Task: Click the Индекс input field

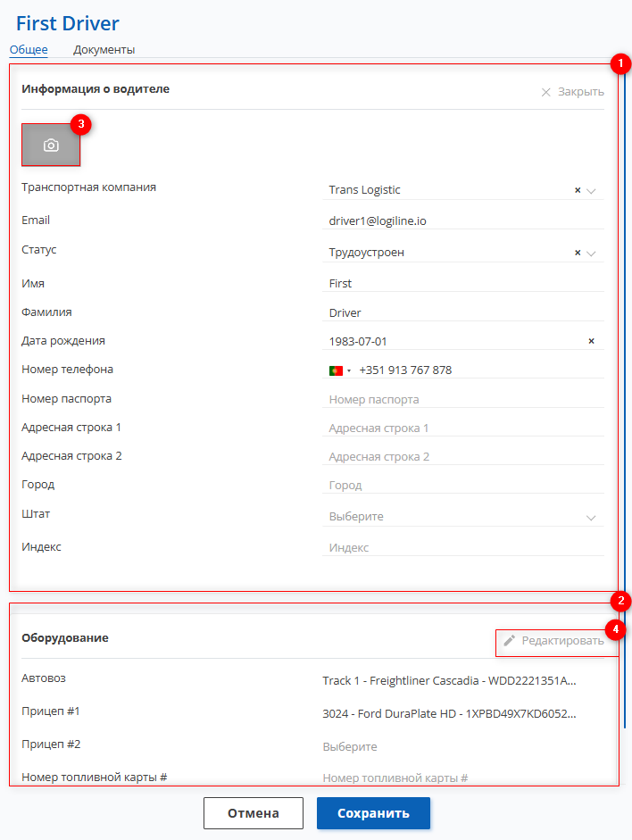Action: pos(462,547)
